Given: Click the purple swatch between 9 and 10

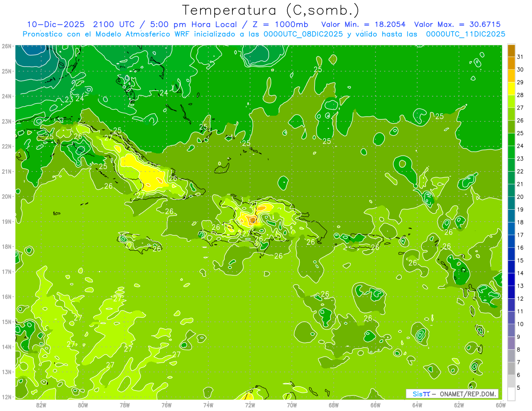Looking at the screenshot, I should [x=511, y=330].
